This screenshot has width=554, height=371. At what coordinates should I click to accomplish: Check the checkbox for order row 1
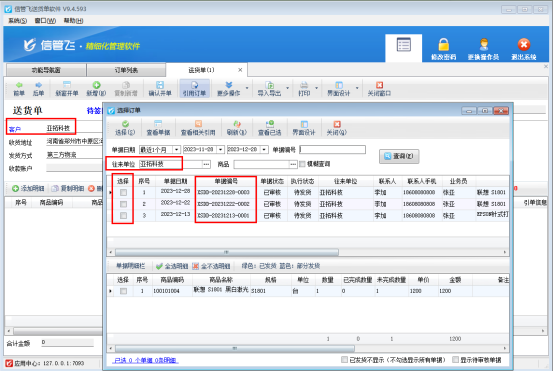[x=123, y=193]
